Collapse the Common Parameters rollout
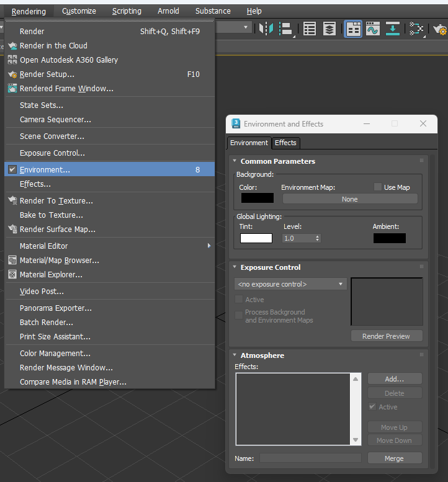The width and height of the screenshot is (448, 482). point(235,161)
